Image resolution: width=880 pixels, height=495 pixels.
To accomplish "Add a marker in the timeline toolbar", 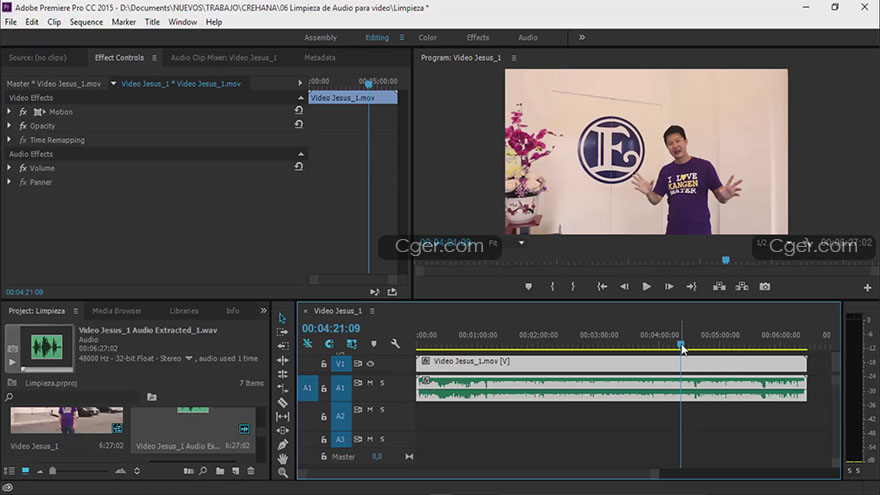I will pyautogui.click(x=374, y=343).
